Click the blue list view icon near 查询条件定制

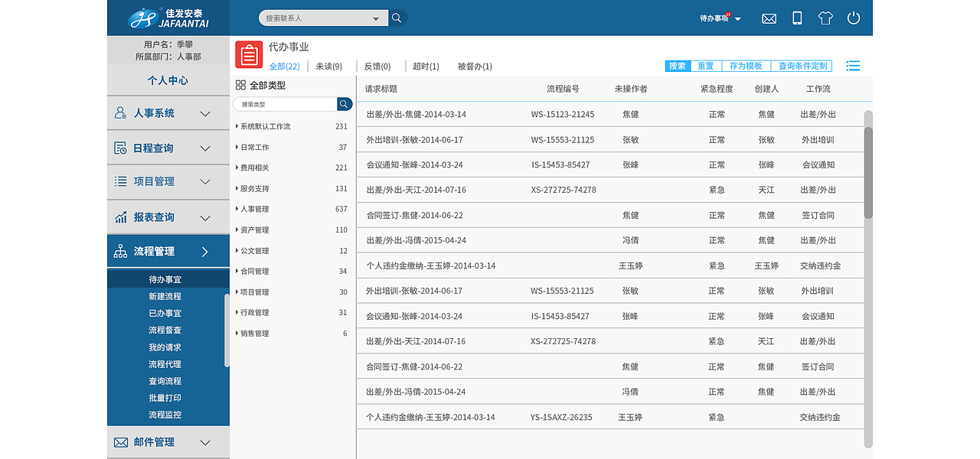[852, 66]
